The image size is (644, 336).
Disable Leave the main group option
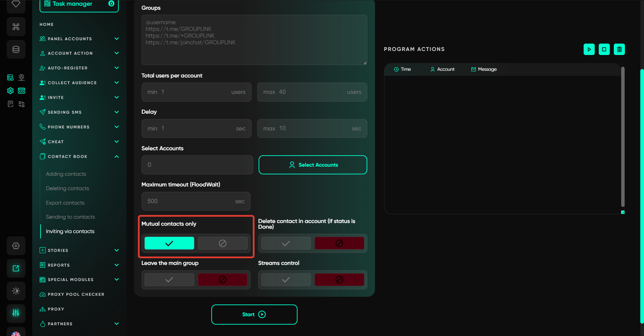pyautogui.click(x=222, y=280)
